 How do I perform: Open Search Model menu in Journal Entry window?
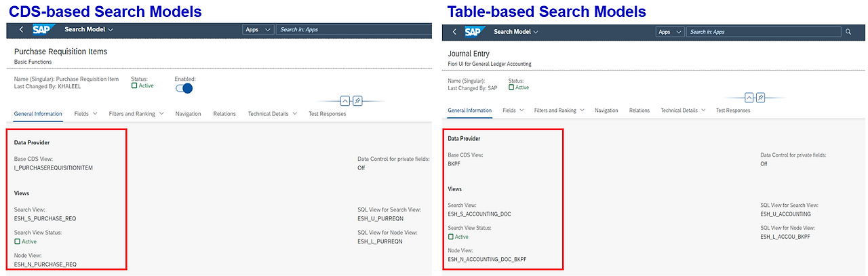pos(516,32)
